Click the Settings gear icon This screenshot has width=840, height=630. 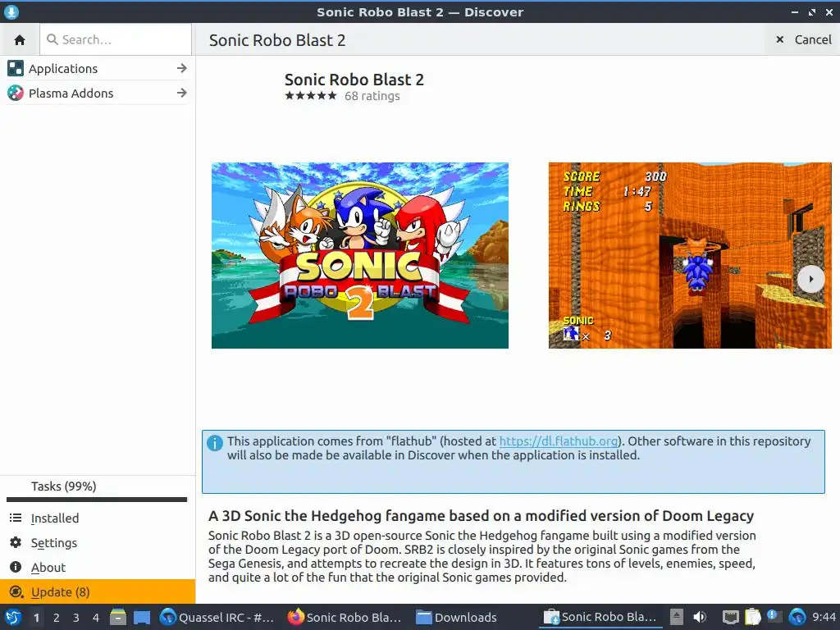pyautogui.click(x=16, y=542)
